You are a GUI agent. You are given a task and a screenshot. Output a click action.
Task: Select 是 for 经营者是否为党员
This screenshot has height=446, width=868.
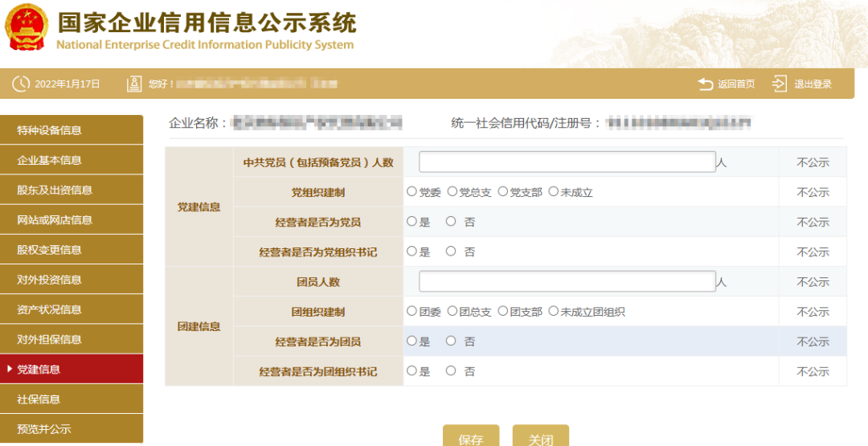coord(411,222)
